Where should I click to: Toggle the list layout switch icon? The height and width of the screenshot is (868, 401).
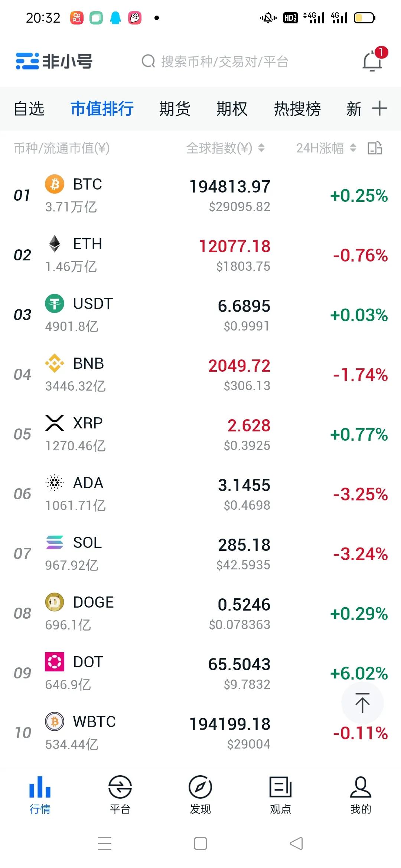375,148
